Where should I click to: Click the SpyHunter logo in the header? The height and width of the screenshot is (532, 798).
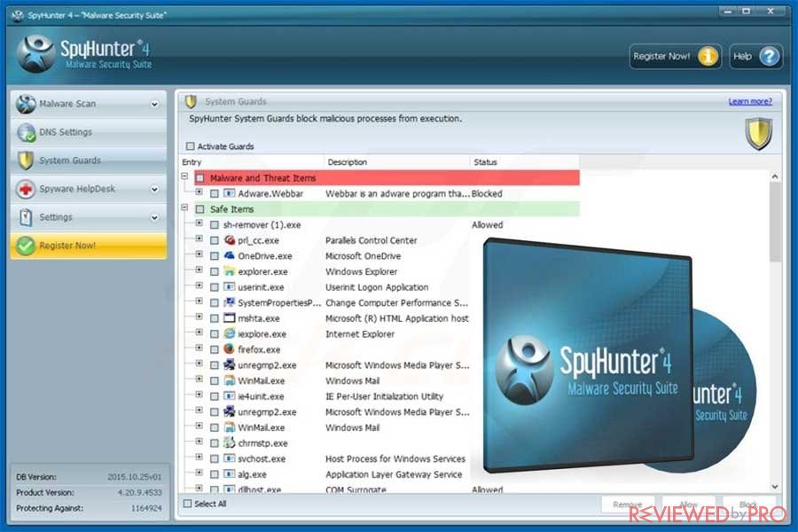click(35, 54)
